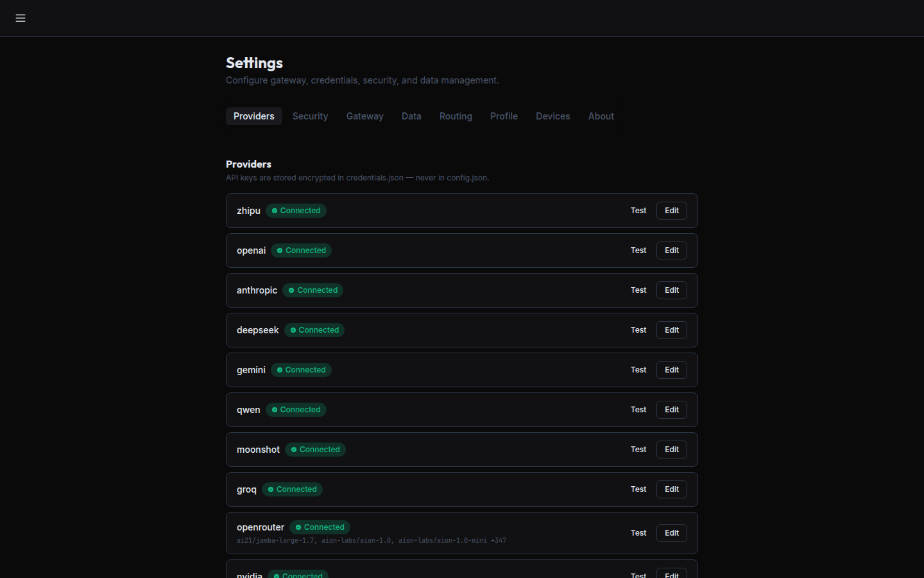Screen dimensions: 924x578
Task: Edit the zhipu provider
Action: (672, 211)
